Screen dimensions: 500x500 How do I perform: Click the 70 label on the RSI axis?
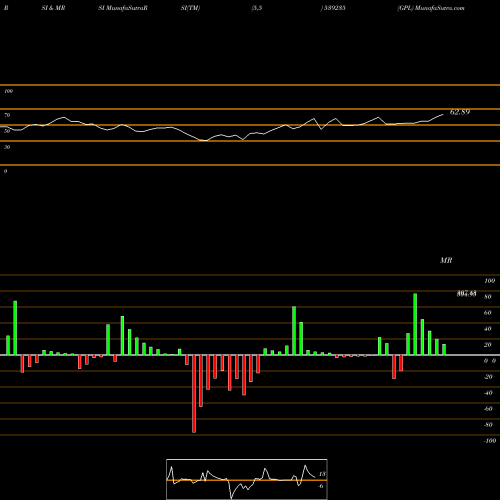click(7, 115)
